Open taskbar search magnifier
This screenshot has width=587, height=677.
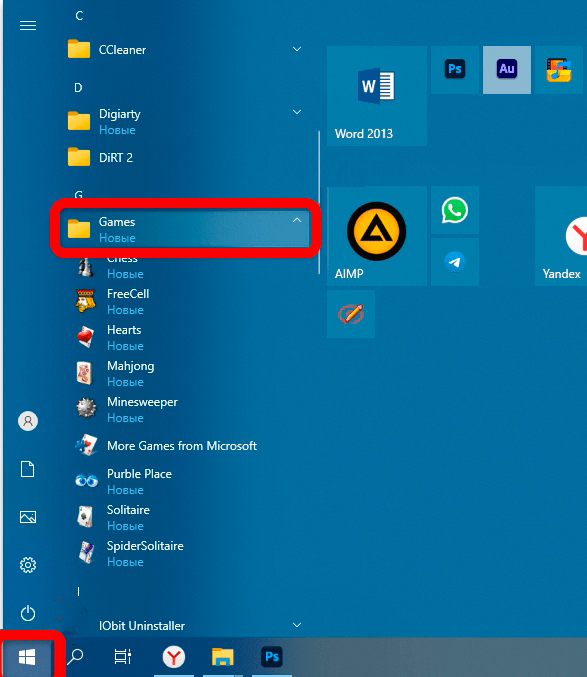pos(76,656)
